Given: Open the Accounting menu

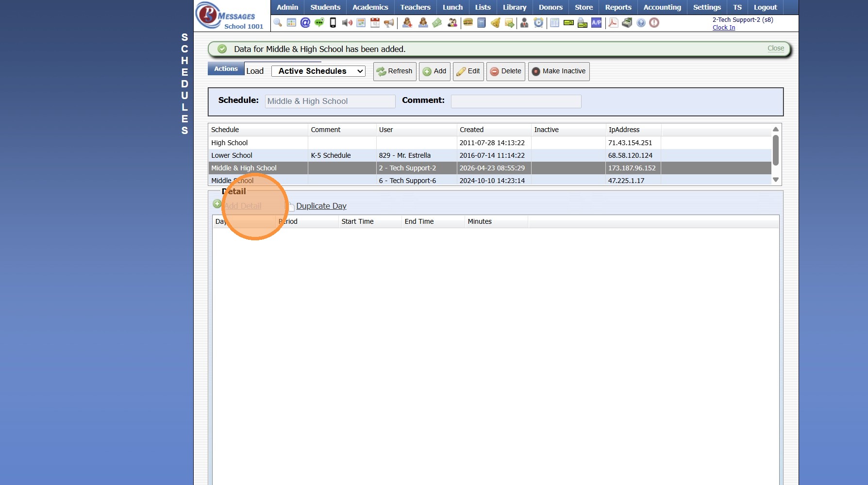Looking at the screenshot, I should [x=662, y=7].
